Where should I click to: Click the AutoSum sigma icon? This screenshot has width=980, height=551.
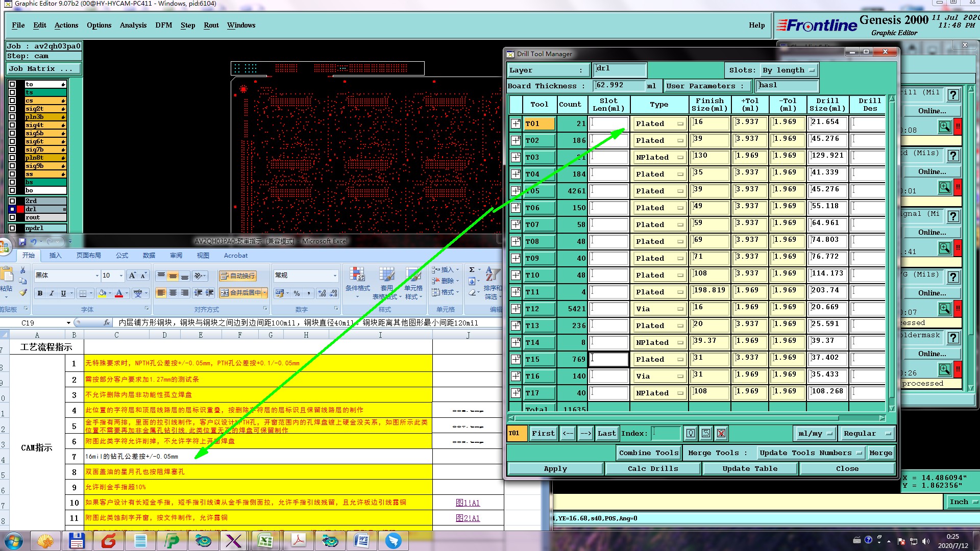coord(472,269)
